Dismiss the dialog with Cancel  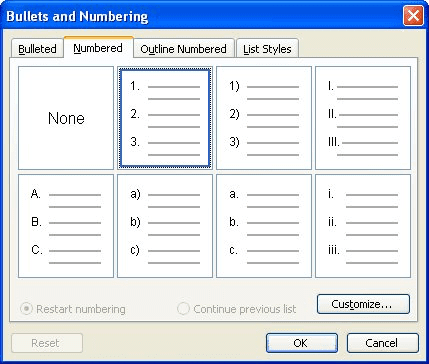point(382,343)
